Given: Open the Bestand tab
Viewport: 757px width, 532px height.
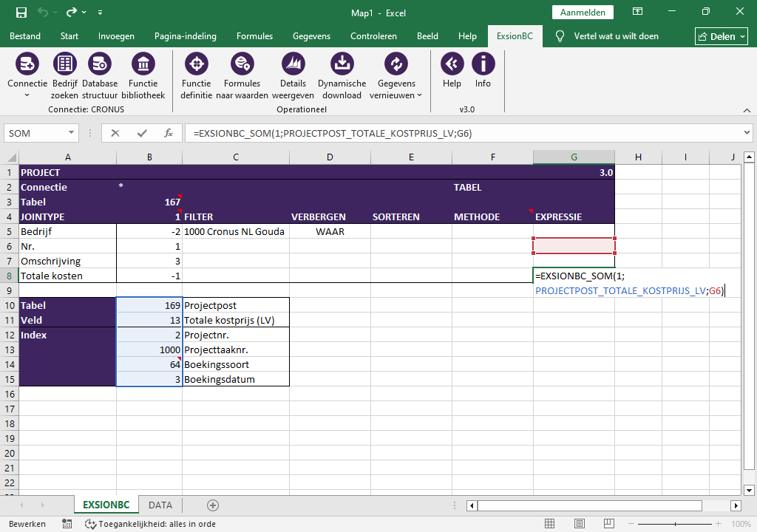Looking at the screenshot, I should (x=25, y=36).
